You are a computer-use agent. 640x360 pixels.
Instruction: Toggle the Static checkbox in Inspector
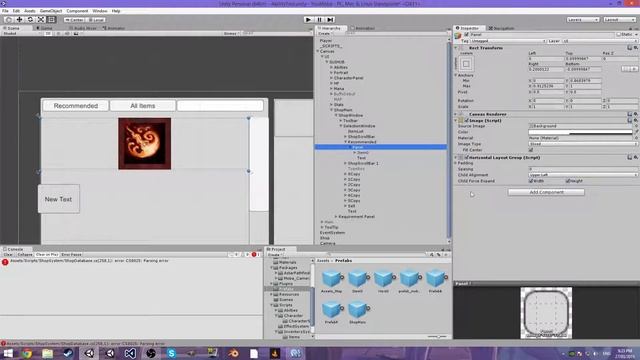[618, 35]
